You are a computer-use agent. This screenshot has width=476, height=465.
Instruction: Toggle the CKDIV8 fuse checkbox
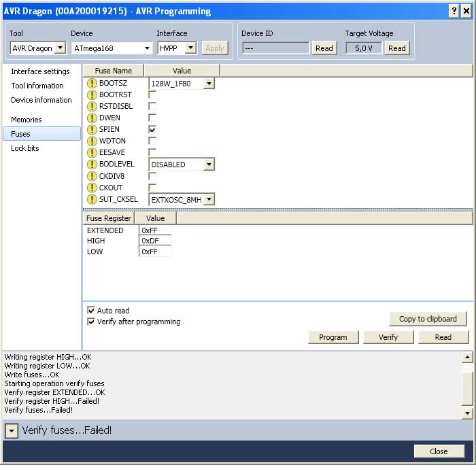(x=152, y=176)
